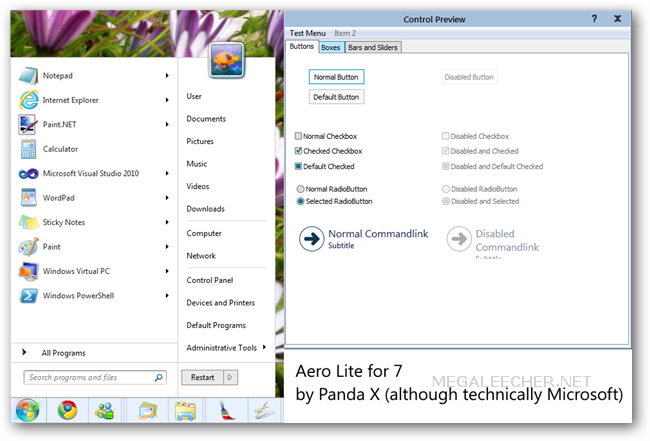Expand Sticky Notes jump list arrow

coord(167,222)
